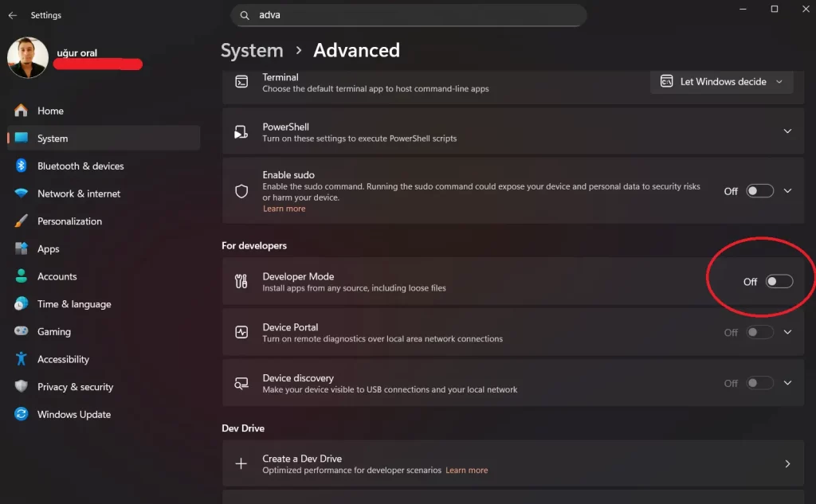This screenshot has height=504, width=816.
Task: Enable the Developer Mode toggle
Action: tap(779, 281)
